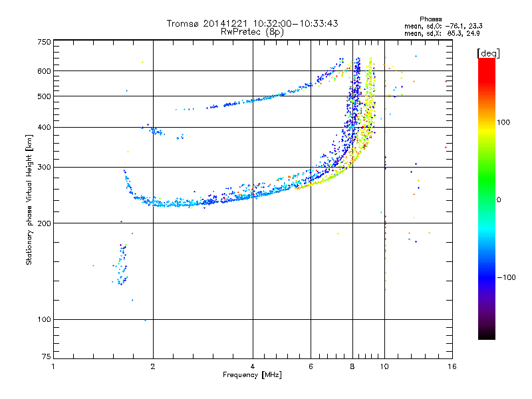Click the "[deg]" colorbar unit label
This screenshot has width=532, height=399.
click(x=488, y=53)
